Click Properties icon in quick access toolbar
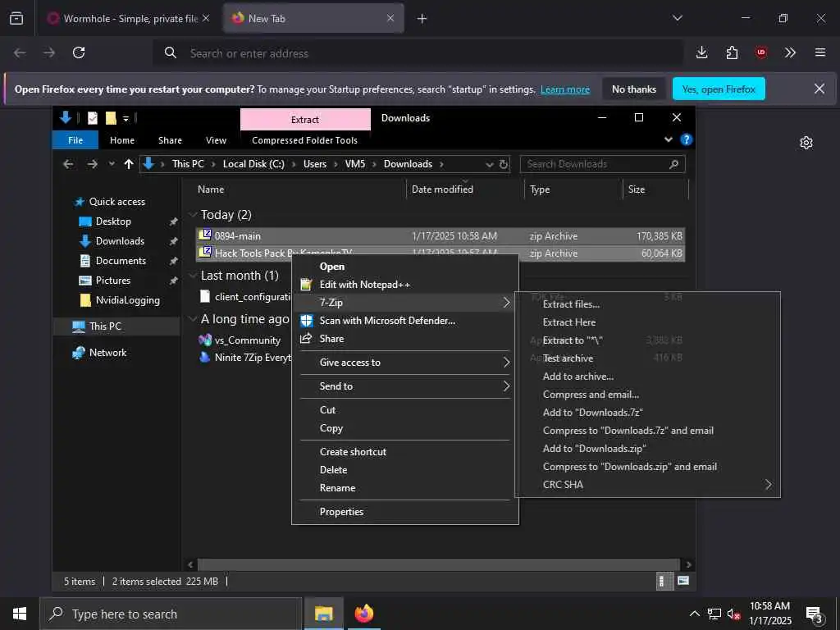The height and width of the screenshot is (630, 840). pyautogui.click(x=93, y=118)
